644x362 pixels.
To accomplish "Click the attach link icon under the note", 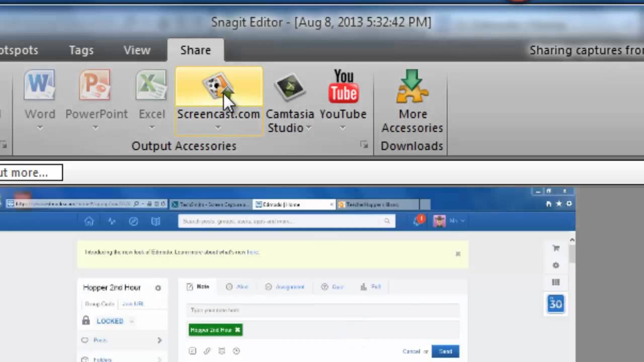I will point(207,351).
